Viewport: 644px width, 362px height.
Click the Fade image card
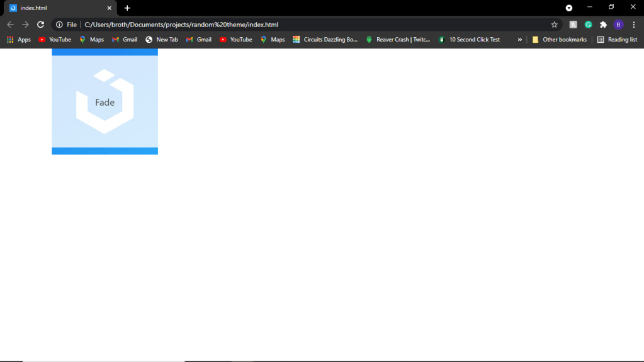coord(105,102)
